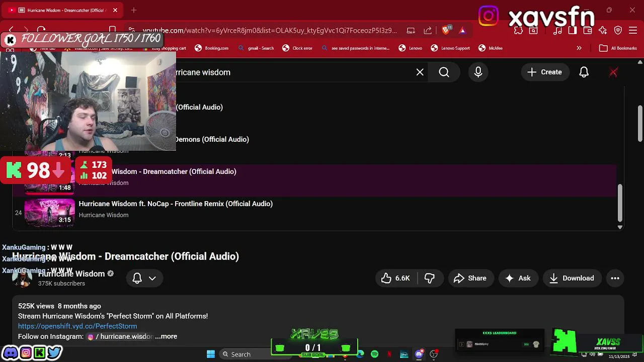
Task: Go forward with the browser forward arrow
Action: [26, 30]
